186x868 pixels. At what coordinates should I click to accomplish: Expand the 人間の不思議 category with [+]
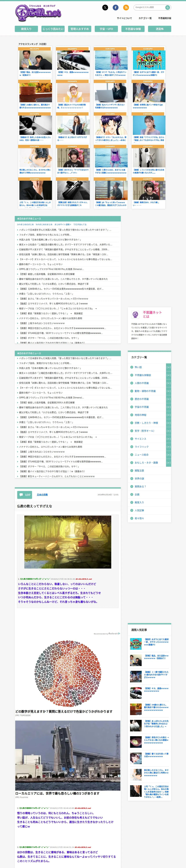pyautogui.click(x=168, y=383)
